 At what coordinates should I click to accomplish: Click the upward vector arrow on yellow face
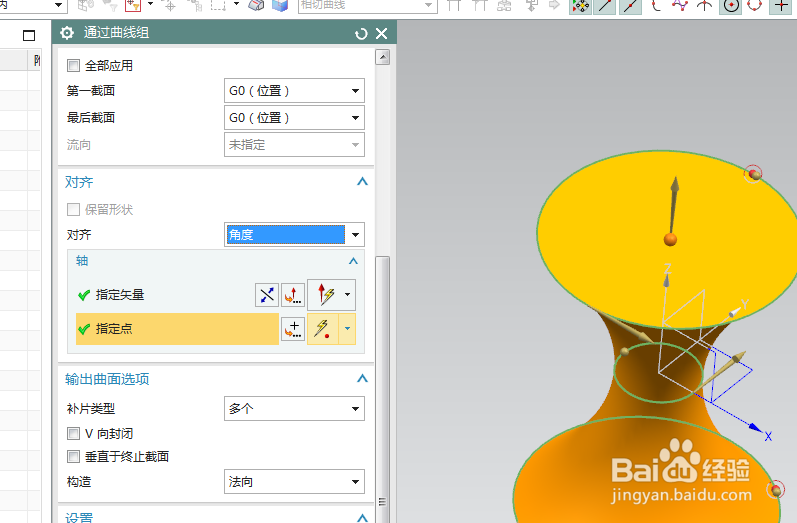(673, 206)
